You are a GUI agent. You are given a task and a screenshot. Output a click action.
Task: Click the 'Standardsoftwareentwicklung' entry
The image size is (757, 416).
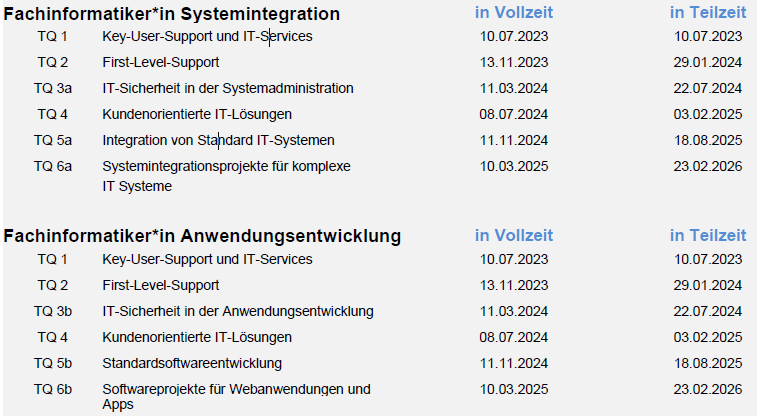(x=192, y=363)
